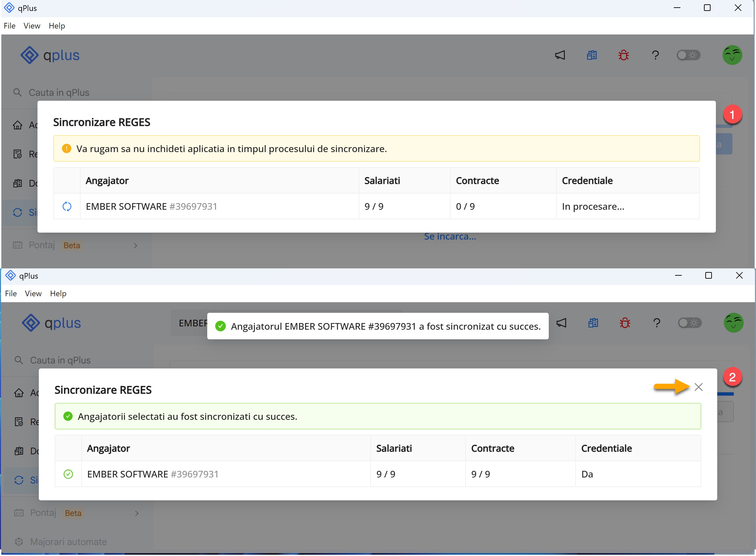
Task: Open the building icon in top window header
Action: pos(592,55)
